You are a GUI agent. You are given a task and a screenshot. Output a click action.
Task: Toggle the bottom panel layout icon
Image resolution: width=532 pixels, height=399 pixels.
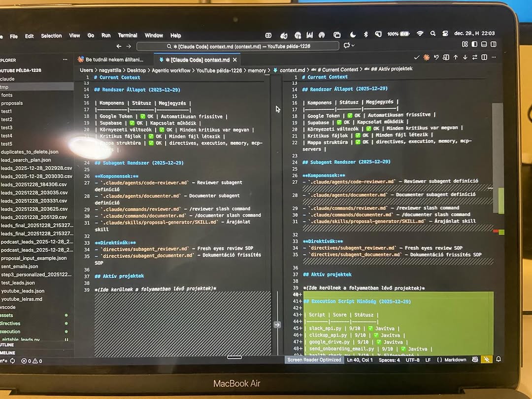point(484,44)
